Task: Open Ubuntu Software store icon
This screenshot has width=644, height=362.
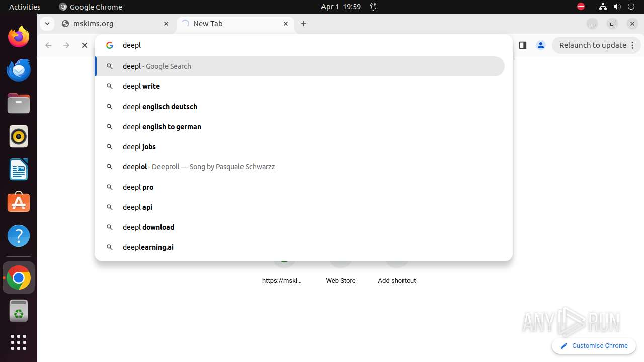Action: [19, 203]
